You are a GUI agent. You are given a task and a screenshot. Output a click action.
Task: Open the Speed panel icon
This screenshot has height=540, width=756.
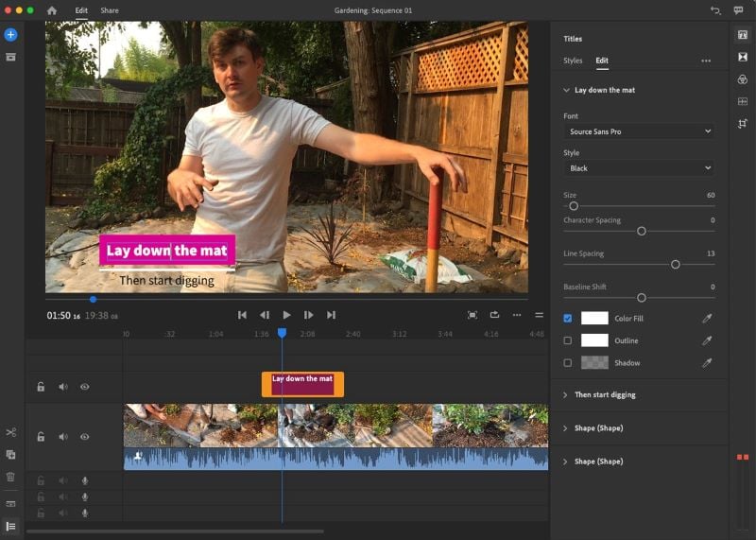[743, 101]
